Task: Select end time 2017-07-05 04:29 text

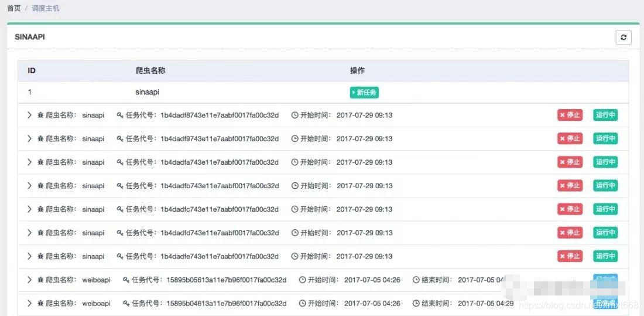Action: click(486, 304)
